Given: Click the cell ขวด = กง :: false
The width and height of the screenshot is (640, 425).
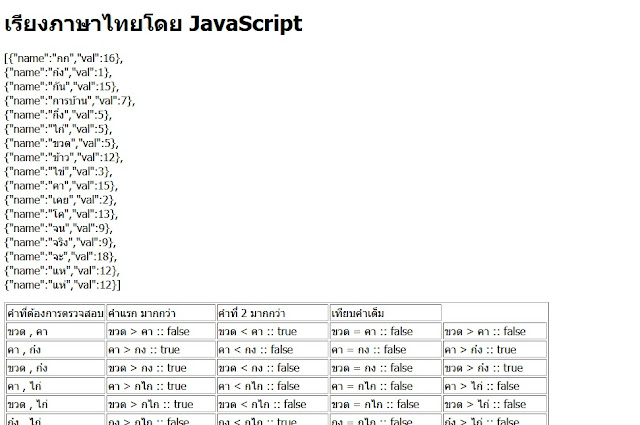Looking at the screenshot, I should 386,367.
